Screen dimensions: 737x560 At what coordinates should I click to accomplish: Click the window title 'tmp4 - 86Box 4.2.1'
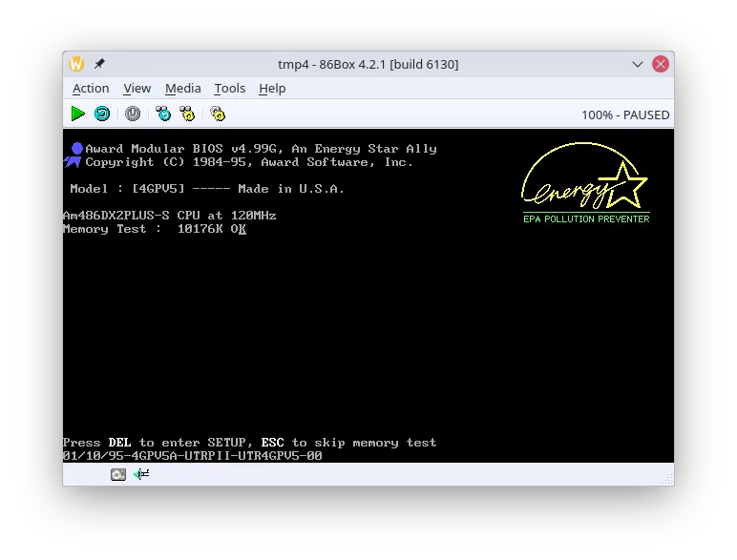(x=368, y=64)
